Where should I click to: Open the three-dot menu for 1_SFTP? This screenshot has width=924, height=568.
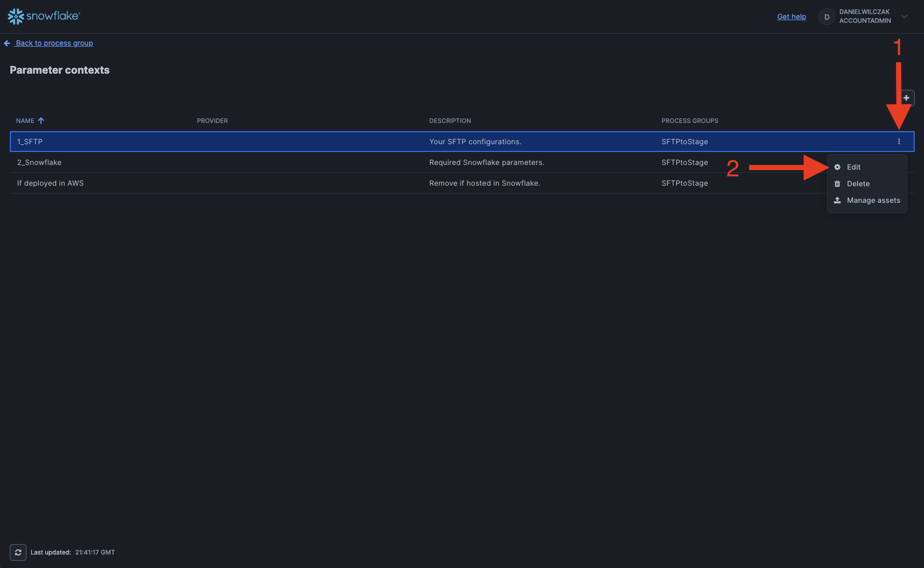tap(899, 142)
